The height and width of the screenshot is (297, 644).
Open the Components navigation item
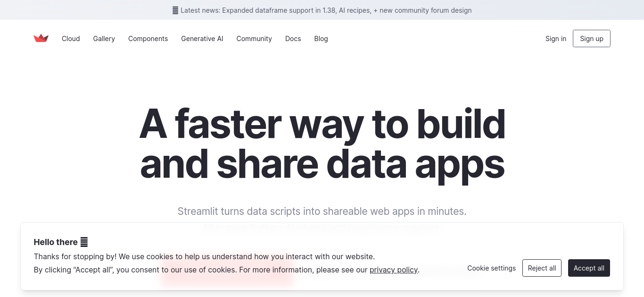tap(148, 39)
